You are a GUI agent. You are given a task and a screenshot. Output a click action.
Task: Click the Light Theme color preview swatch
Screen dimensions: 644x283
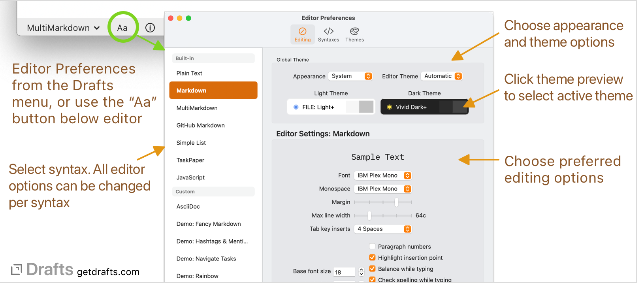pos(360,107)
